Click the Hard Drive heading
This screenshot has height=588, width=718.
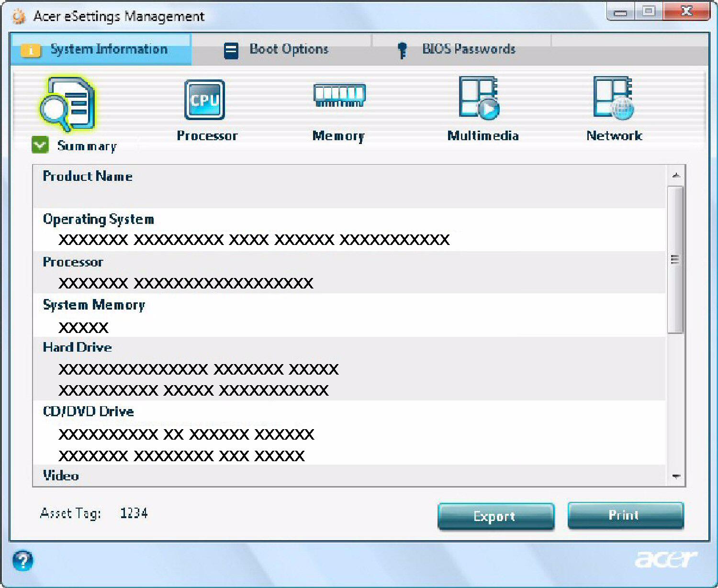click(77, 347)
